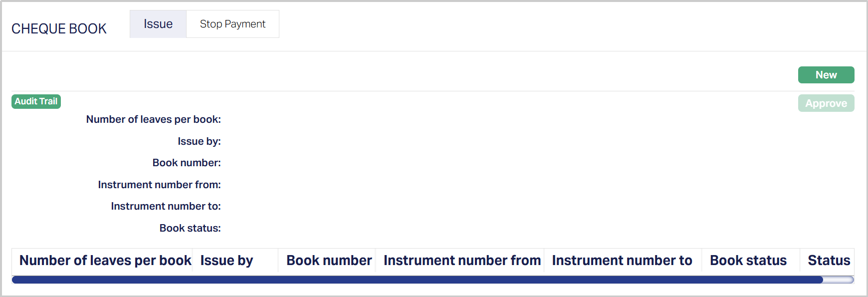Click the green New button
The width and height of the screenshot is (868, 297).
coord(826,75)
